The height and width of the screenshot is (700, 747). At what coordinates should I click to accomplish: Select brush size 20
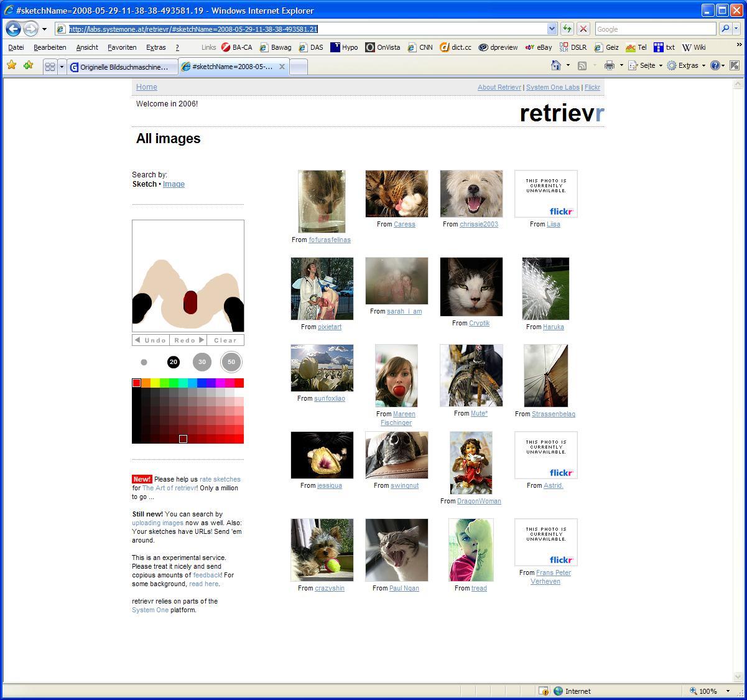point(174,362)
